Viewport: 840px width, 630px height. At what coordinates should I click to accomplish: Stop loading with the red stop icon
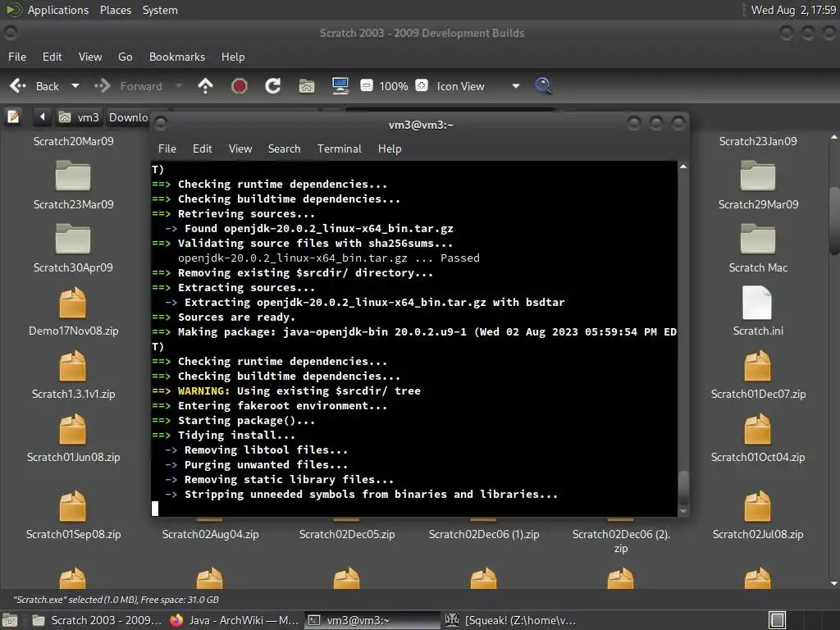(239, 85)
